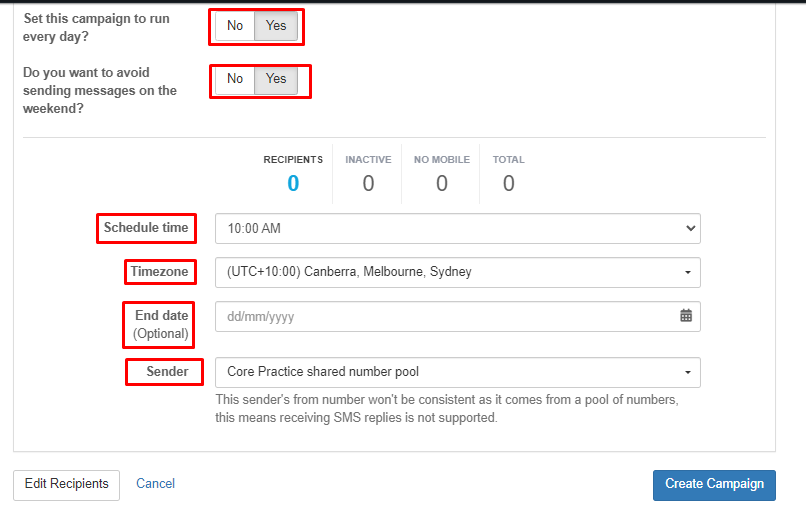Open the Timezone dropdown
Image resolution: width=806 pixels, height=522 pixels.
(457, 272)
